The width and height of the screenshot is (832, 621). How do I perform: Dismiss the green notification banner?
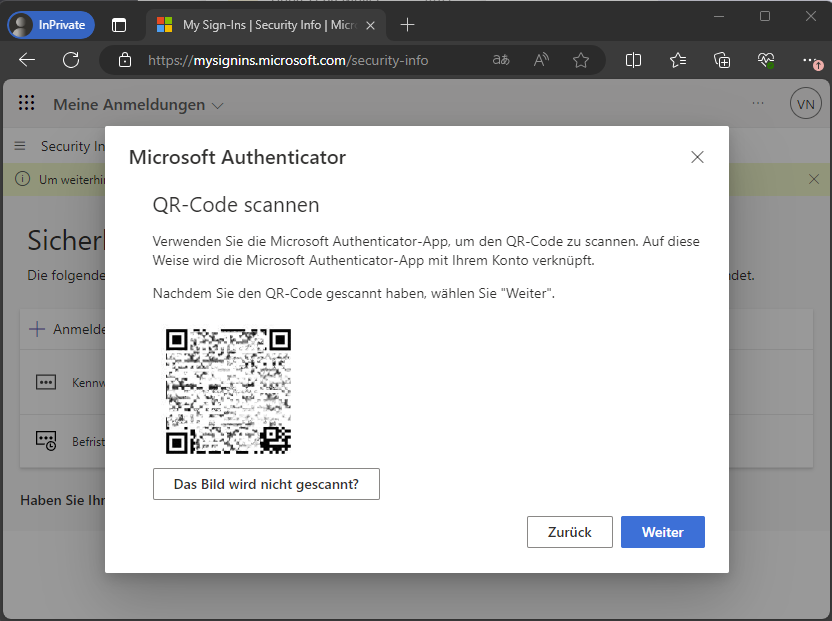point(813,179)
